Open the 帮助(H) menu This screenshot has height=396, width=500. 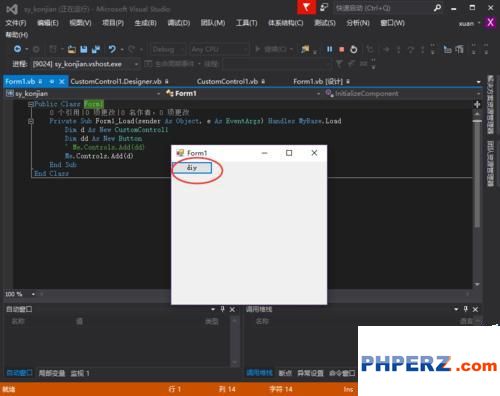(17, 35)
